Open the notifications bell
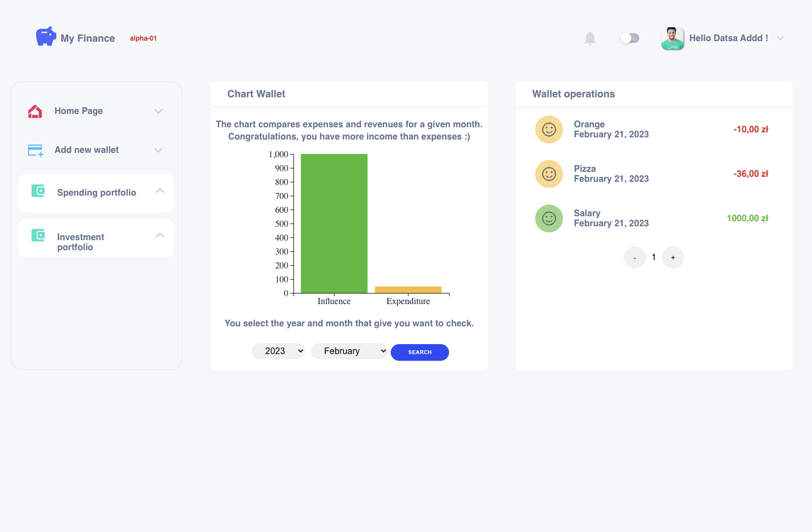The height and width of the screenshot is (532, 812). tap(590, 38)
